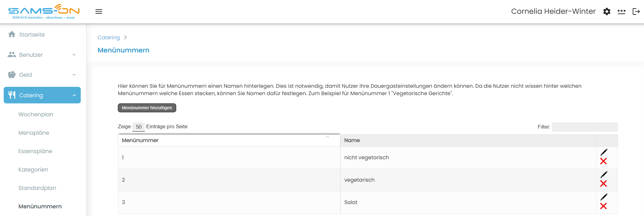Image resolution: width=644 pixels, height=216 pixels.
Task: Delete menu number 2 with red X
Action: click(603, 183)
